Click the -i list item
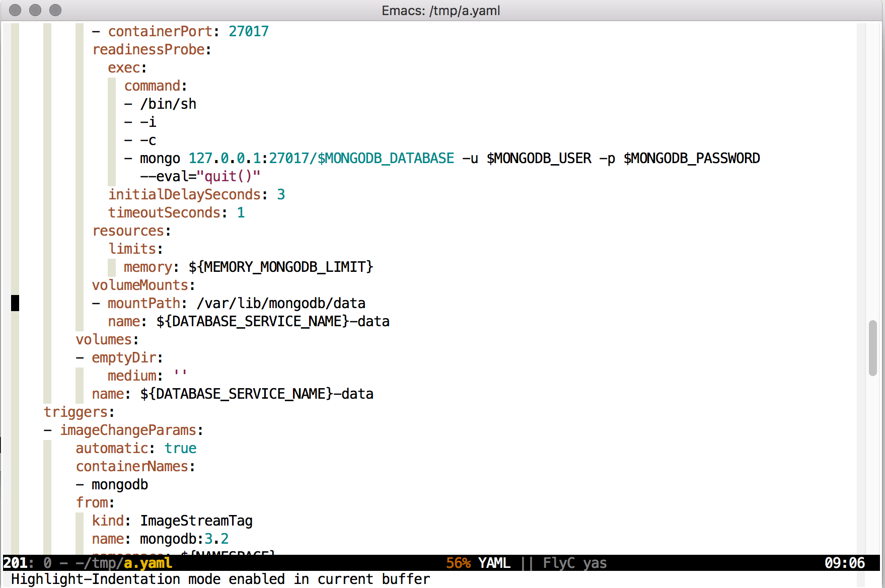Viewport: 885px width, 588px height. (148, 122)
